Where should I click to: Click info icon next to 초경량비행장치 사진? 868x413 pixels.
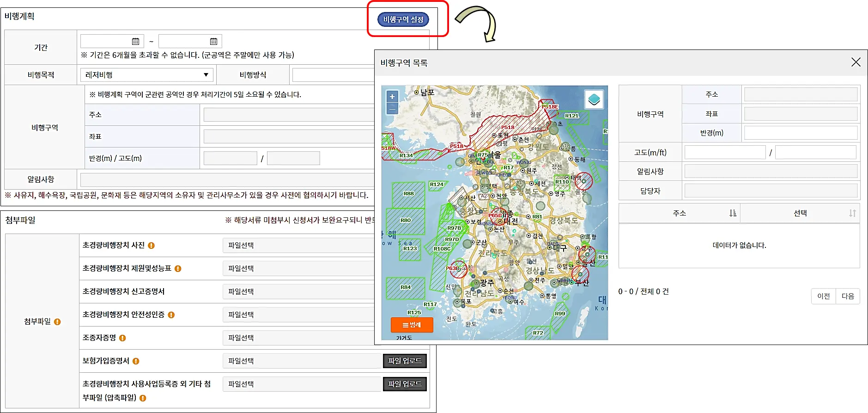(x=151, y=246)
